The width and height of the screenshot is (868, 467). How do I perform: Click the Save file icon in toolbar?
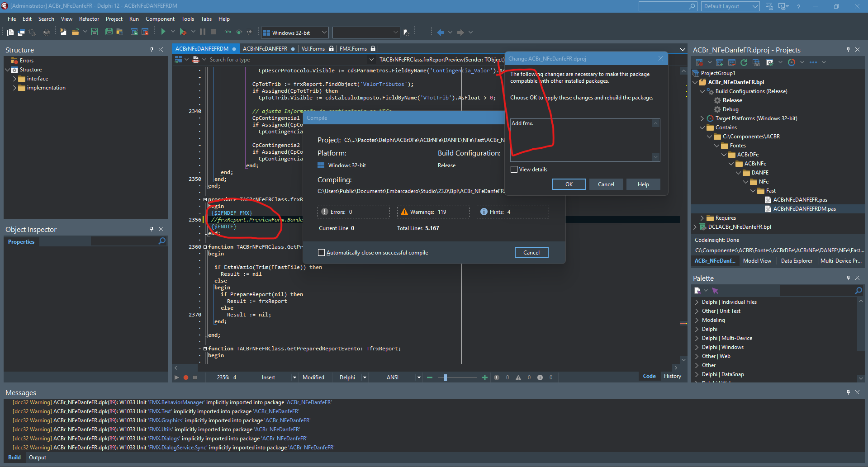click(95, 32)
